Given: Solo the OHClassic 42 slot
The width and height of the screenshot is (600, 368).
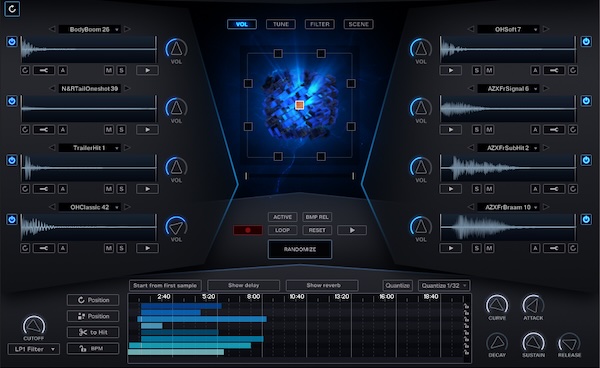Looking at the screenshot, I should click(x=121, y=248).
